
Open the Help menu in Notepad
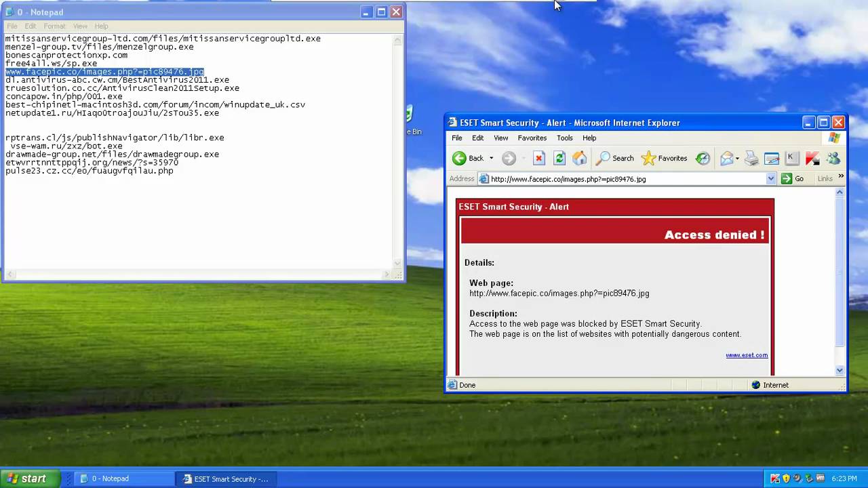(x=101, y=26)
